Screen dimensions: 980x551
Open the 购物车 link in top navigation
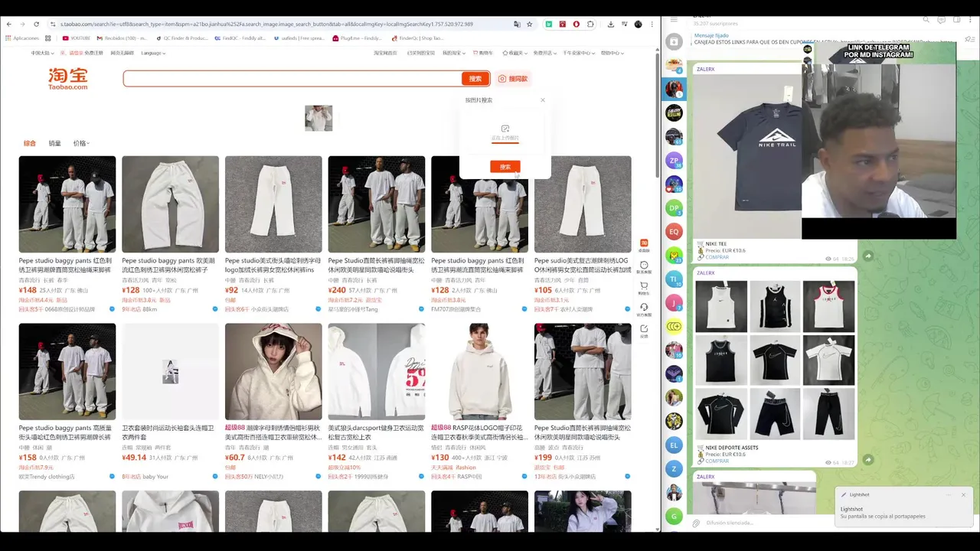click(485, 53)
